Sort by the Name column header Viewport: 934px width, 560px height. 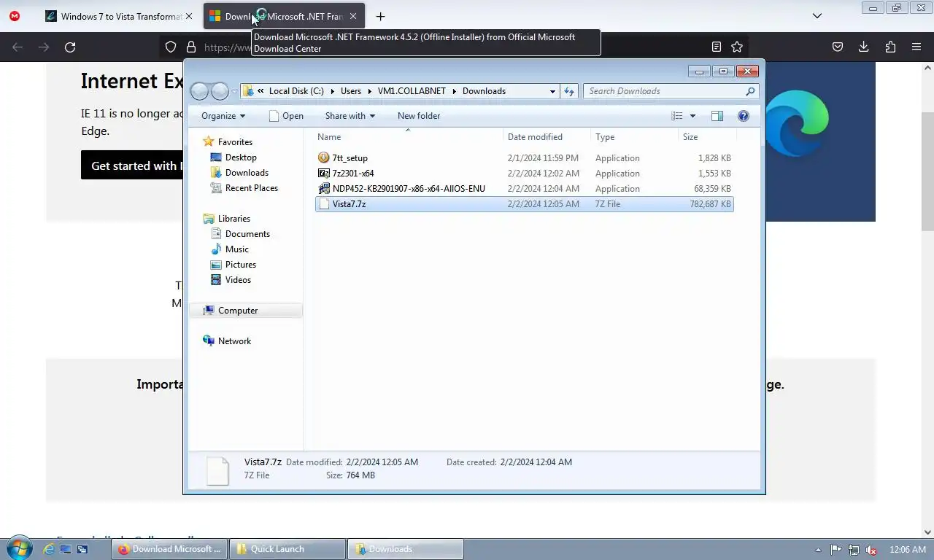coord(329,137)
